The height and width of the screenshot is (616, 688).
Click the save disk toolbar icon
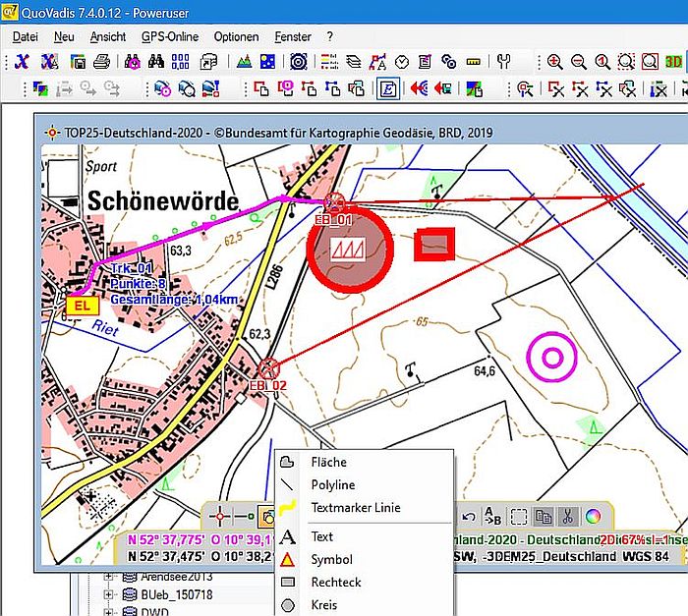[78, 62]
